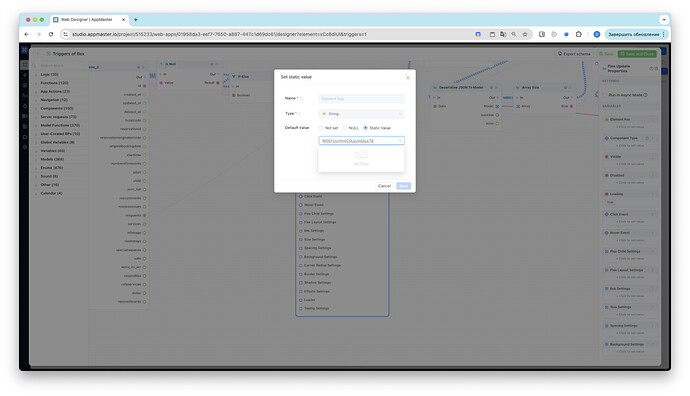The height and width of the screenshot is (396, 690).
Task: Open the browser extensions puzzle icon
Action: pos(579,34)
